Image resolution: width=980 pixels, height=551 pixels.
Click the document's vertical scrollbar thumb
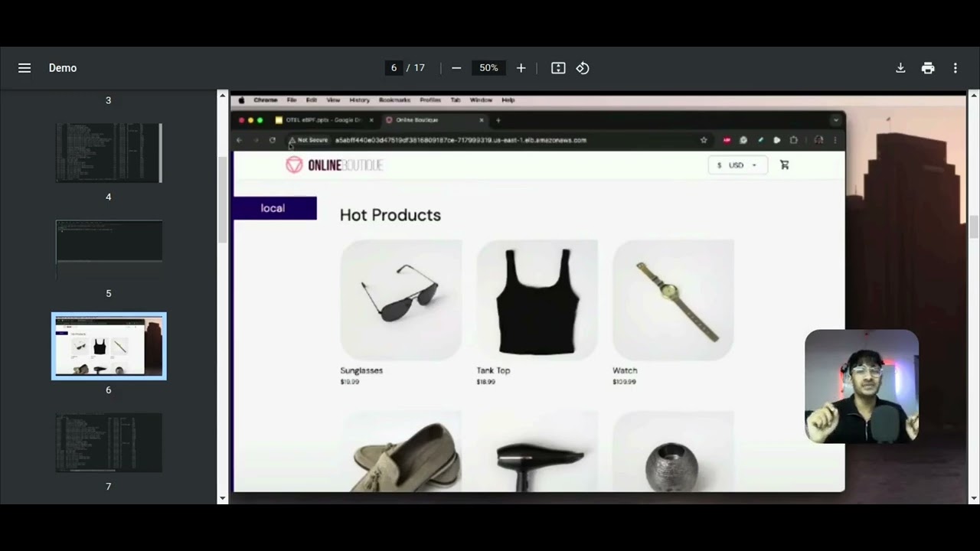[x=974, y=227]
